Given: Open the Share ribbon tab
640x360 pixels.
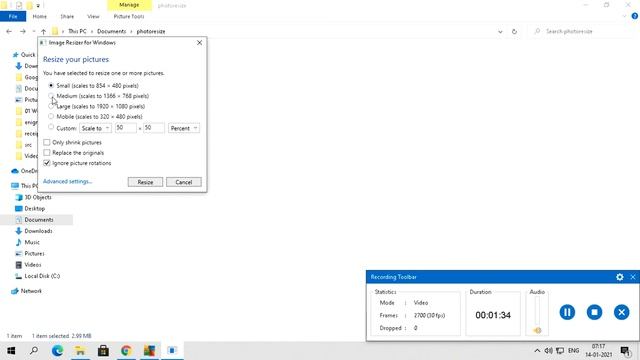Looking at the screenshot, I should pyautogui.click(x=67, y=16).
